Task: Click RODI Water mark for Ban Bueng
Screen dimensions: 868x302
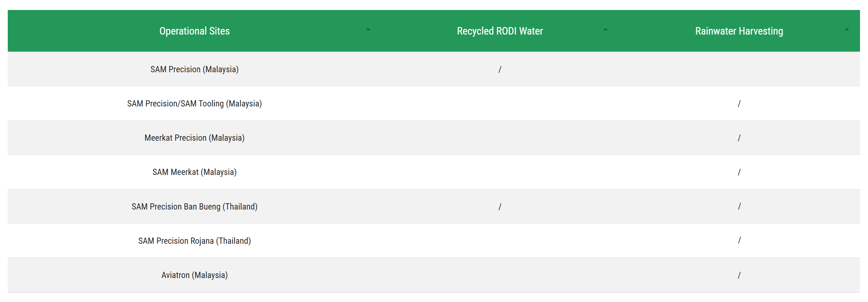Action: [500, 206]
